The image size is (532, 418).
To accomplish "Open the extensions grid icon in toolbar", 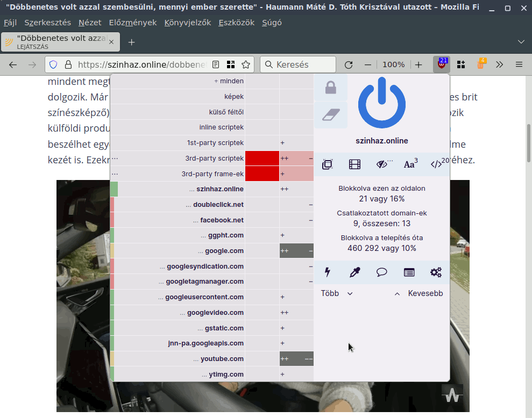I will [461, 64].
